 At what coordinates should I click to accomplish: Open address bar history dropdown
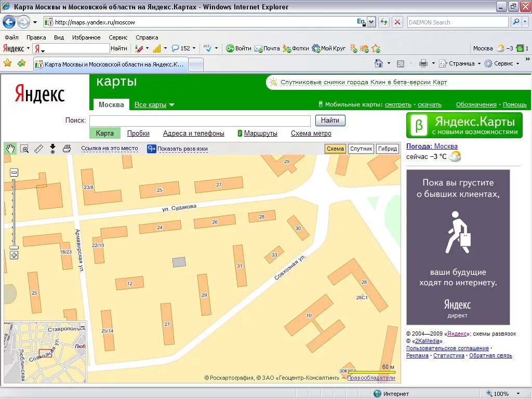pos(371,22)
